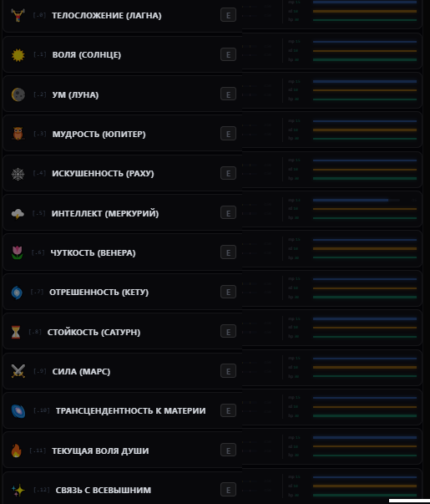Click the weightlifter icon beside Телосложение (Лагна)
The width and height of the screenshot is (430, 504).
18,15
